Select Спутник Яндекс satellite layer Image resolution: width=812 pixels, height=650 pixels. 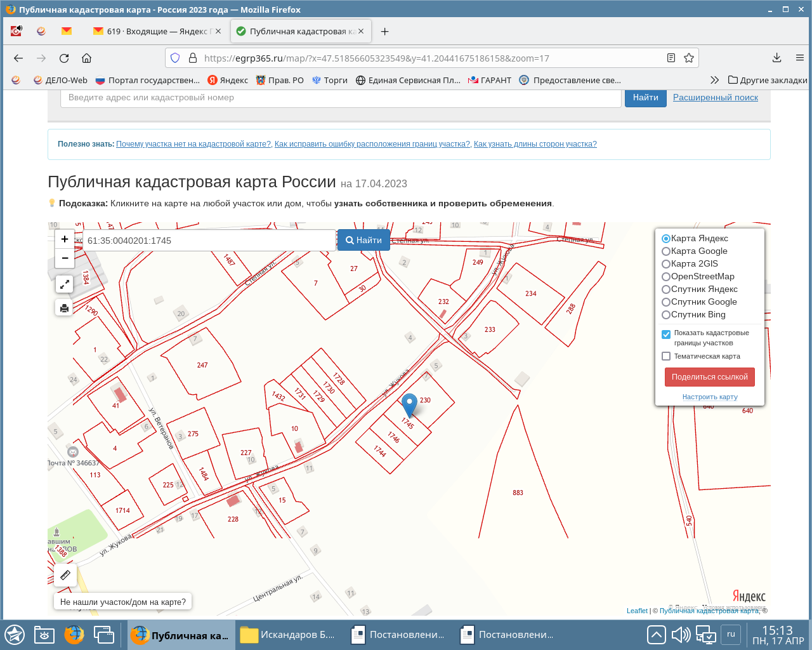click(666, 289)
